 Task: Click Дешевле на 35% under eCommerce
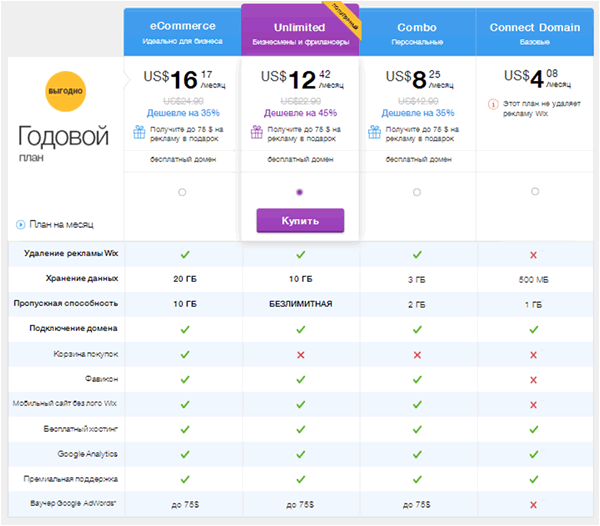pyautogui.click(x=183, y=113)
